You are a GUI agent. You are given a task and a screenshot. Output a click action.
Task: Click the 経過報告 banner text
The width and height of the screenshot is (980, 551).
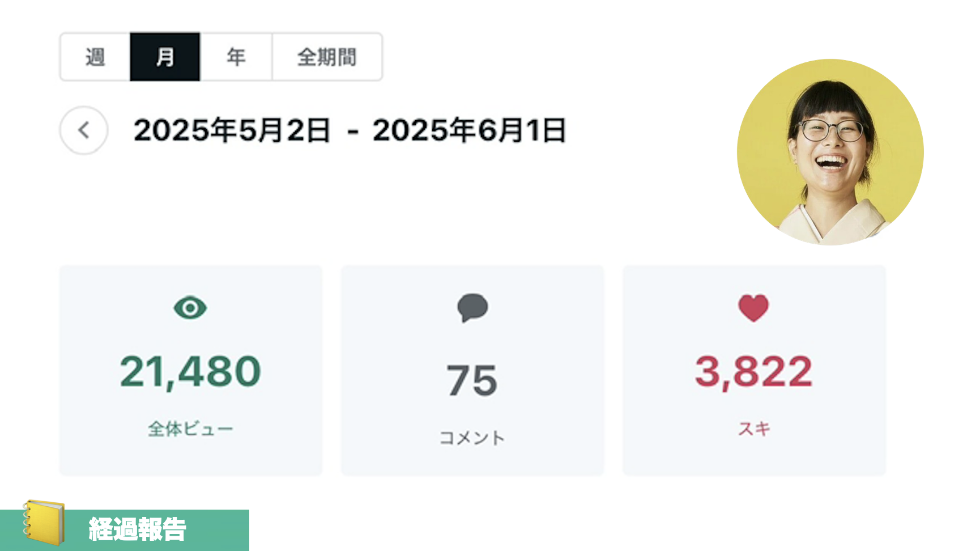138,529
